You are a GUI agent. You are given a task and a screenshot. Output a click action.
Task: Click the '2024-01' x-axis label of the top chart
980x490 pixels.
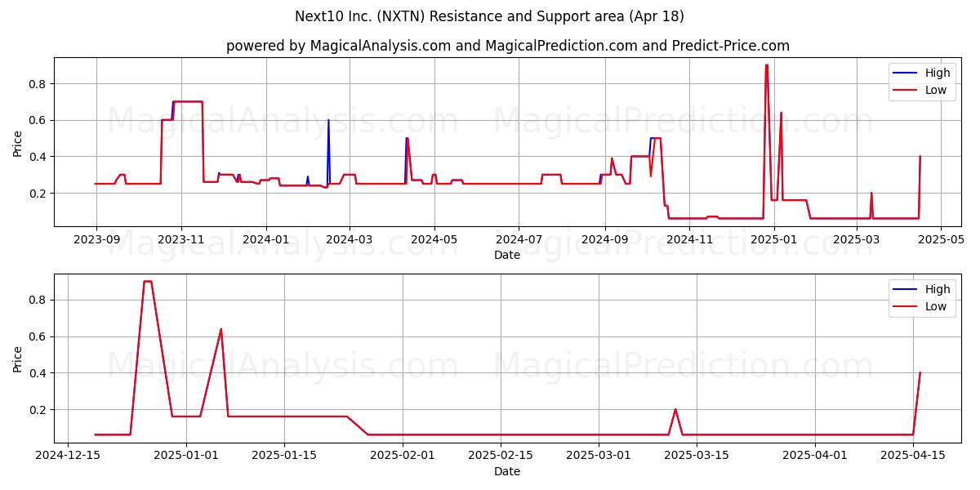tap(265, 240)
